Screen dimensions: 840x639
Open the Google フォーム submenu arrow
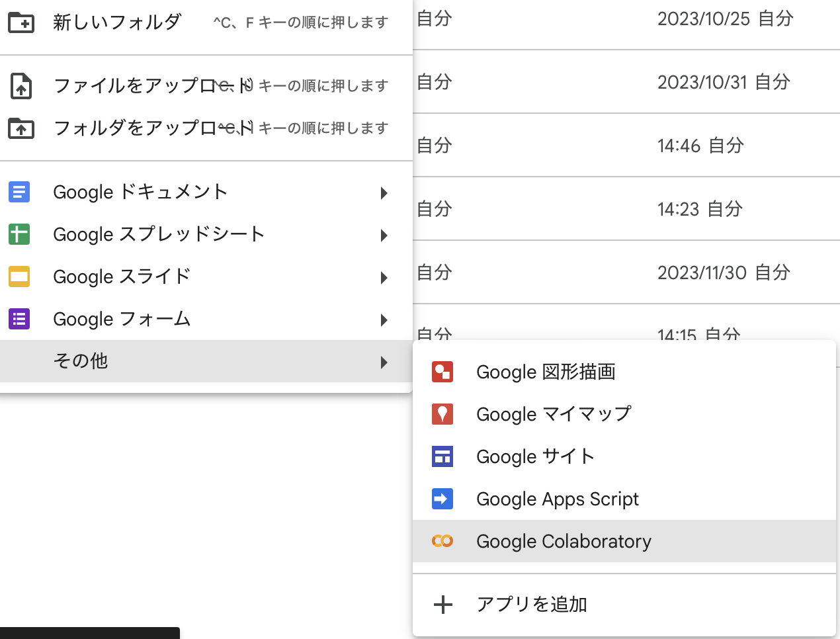coord(384,320)
